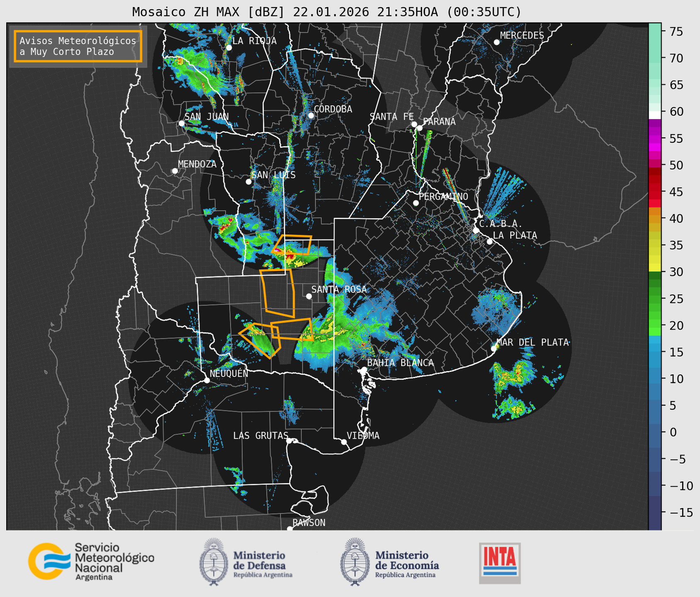Click the LAS GRUTAS city marker dot
700x597 pixels.
tap(289, 441)
